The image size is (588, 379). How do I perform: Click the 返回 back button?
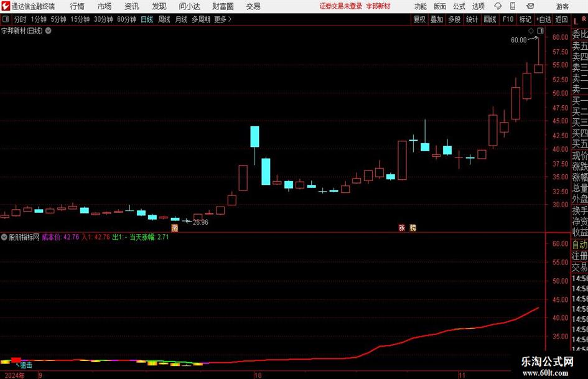click(562, 19)
